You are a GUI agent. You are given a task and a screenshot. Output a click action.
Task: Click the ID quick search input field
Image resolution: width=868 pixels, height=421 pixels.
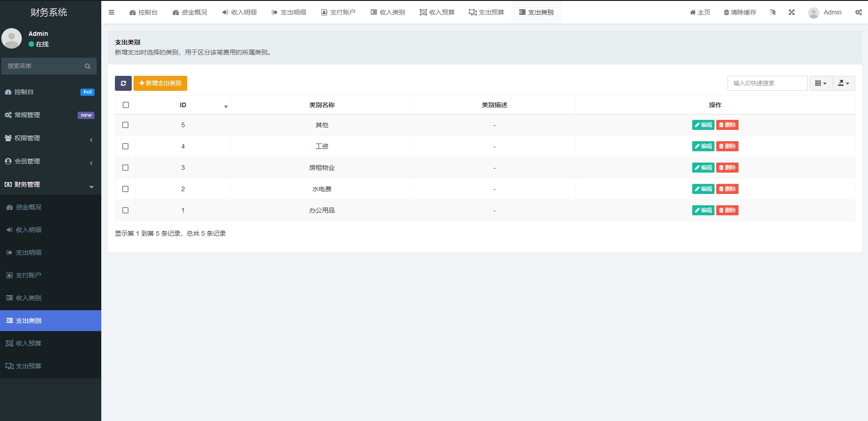point(767,83)
